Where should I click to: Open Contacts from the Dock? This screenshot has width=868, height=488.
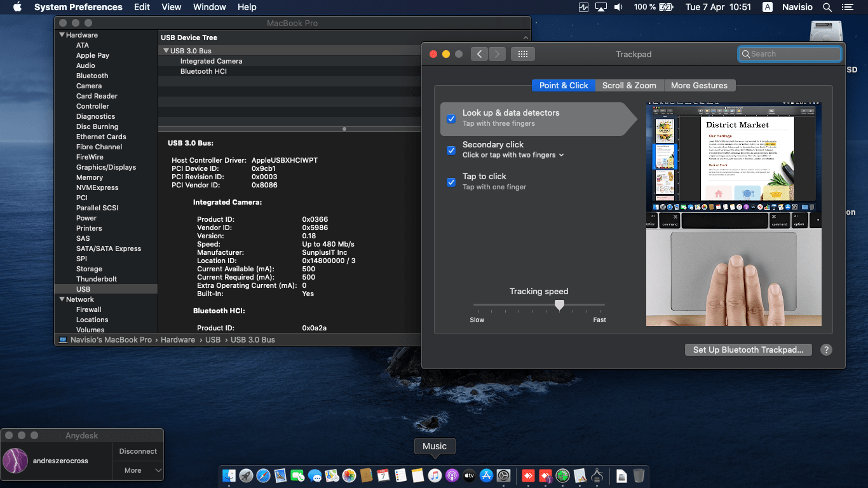366,475
